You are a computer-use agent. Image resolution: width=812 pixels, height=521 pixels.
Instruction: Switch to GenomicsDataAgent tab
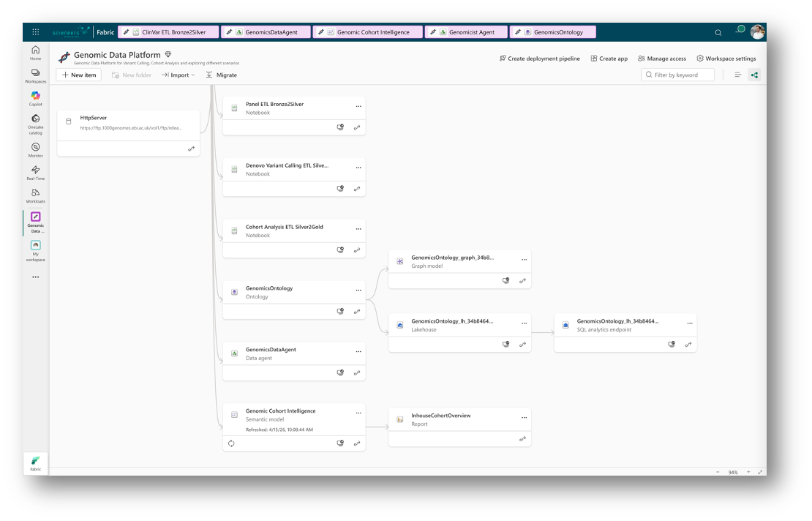pyautogui.click(x=266, y=32)
